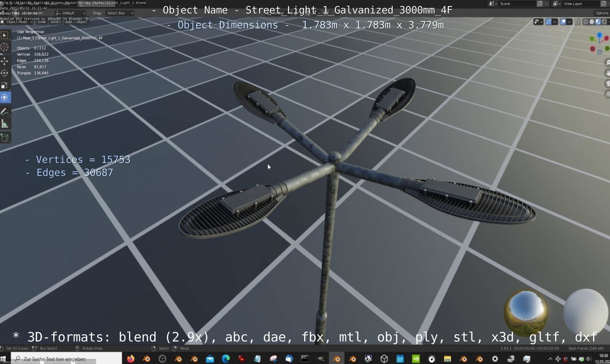
Task: Click the Zoom magnifier navigation button
Action: click(607, 62)
